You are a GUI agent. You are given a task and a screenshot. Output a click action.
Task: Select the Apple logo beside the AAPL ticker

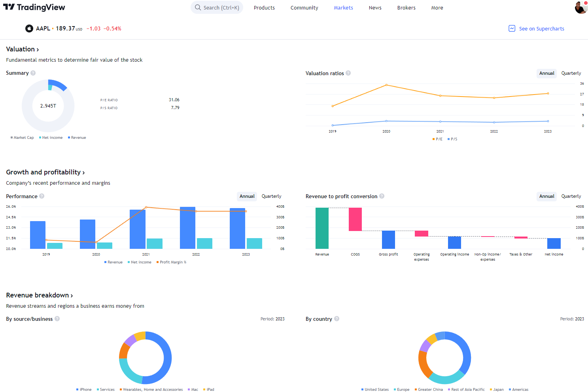(x=29, y=28)
